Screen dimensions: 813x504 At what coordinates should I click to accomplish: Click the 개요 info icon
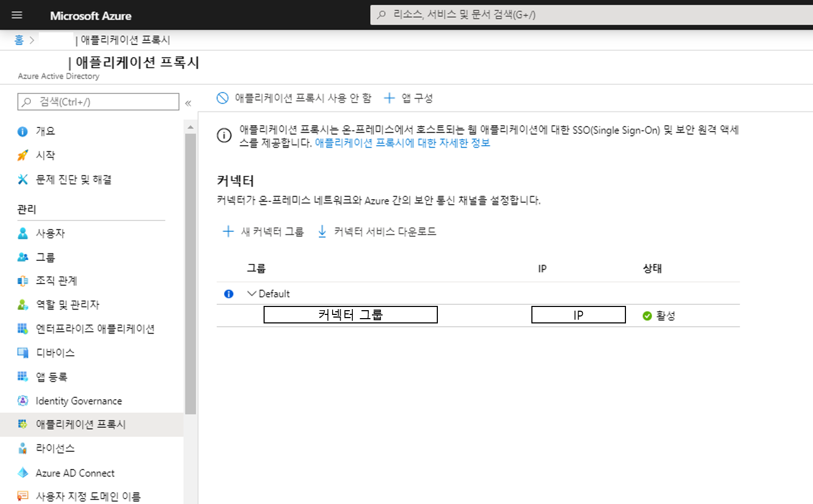tap(22, 131)
